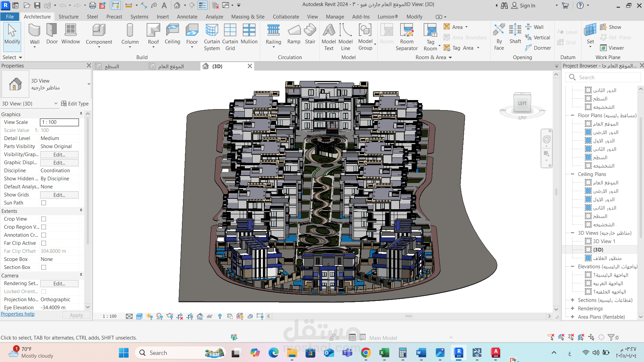Expand the Sections tree node
The image size is (644, 362).
(572, 300)
